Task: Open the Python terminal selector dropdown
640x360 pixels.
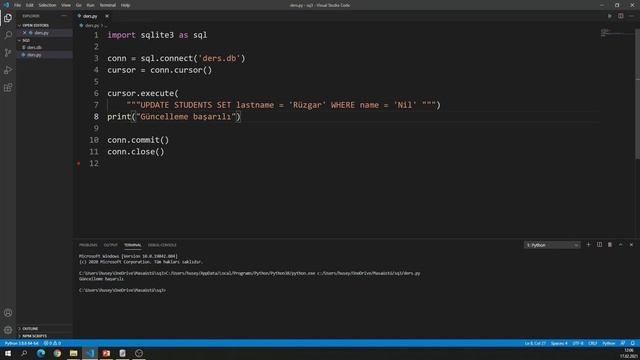Action: click(552, 245)
